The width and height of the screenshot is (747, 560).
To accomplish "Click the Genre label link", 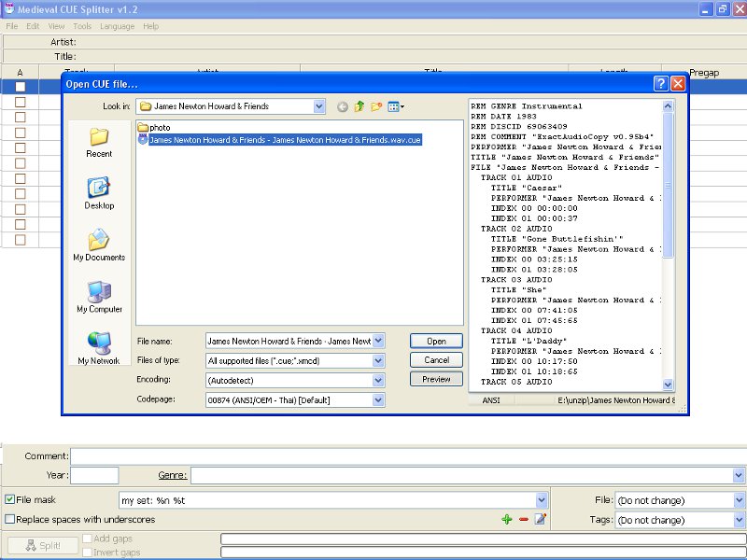I will coord(173,475).
